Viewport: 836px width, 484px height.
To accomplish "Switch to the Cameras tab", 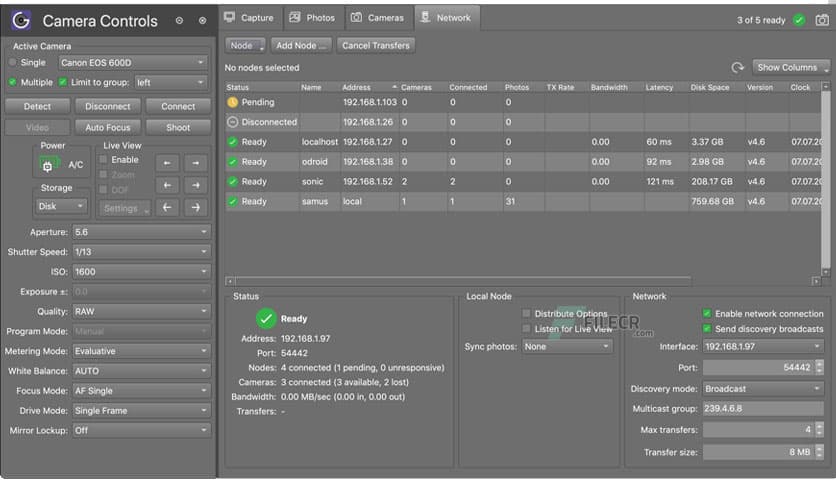I will [x=379, y=18].
